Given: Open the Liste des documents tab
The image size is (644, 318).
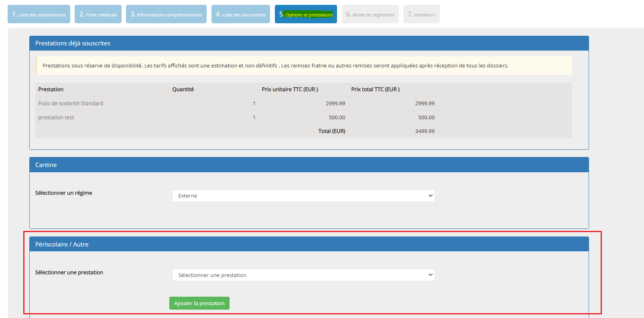Looking at the screenshot, I should pos(241,14).
